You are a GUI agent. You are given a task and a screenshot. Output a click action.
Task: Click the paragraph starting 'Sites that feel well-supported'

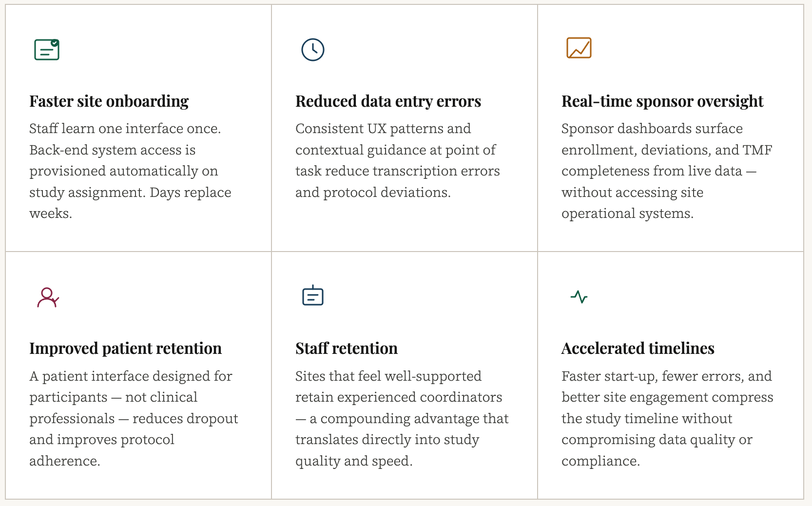[402, 418]
